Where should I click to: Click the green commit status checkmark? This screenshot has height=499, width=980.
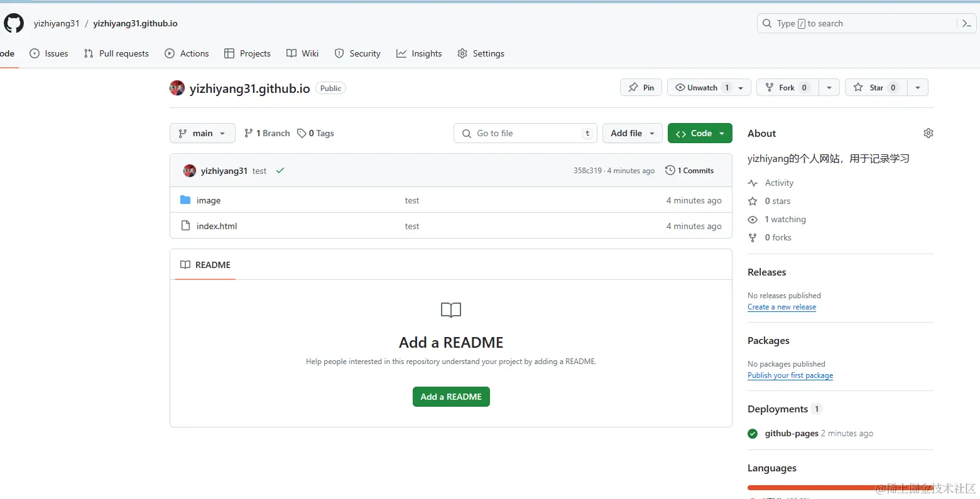pyautogui.click(x=280, y=170)
